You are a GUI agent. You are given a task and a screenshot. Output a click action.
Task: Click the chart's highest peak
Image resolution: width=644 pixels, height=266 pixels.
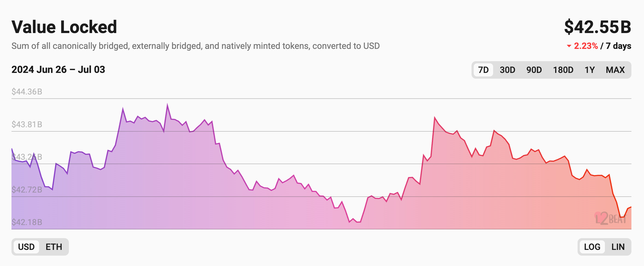167,104
